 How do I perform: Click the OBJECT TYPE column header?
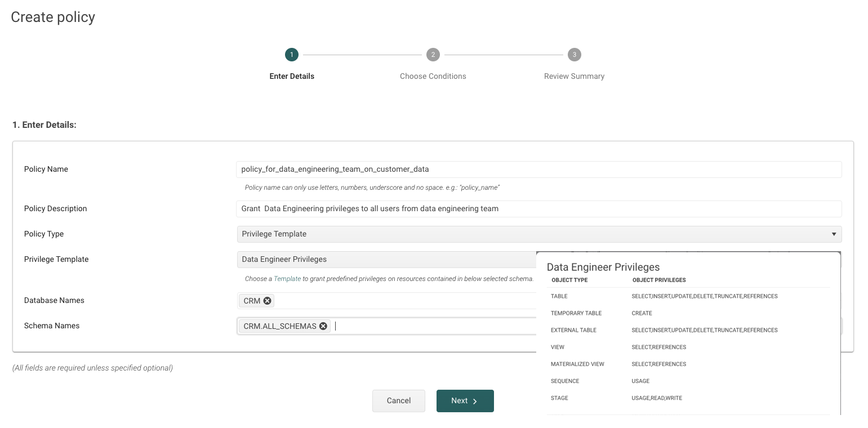(569, 280)
